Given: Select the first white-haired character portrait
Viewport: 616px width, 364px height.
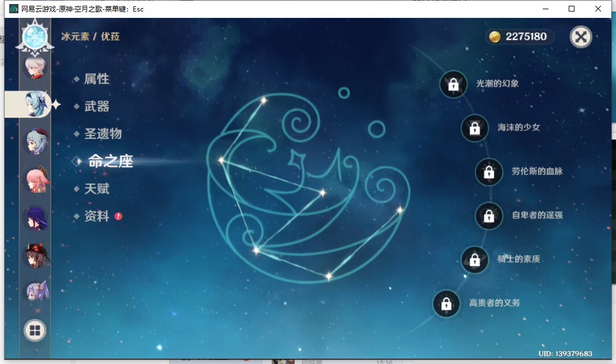Looking at the screenshot, I should click(35, 67).
